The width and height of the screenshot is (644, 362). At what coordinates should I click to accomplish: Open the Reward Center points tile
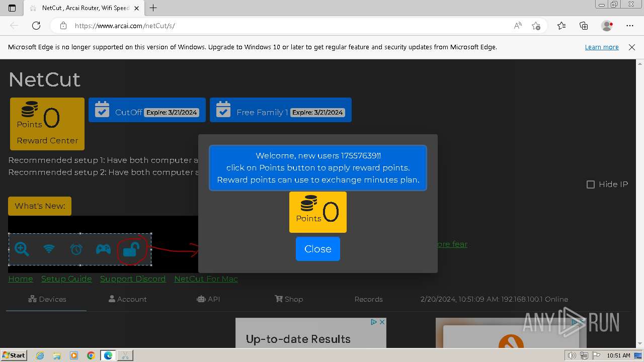tap(47, 124)
